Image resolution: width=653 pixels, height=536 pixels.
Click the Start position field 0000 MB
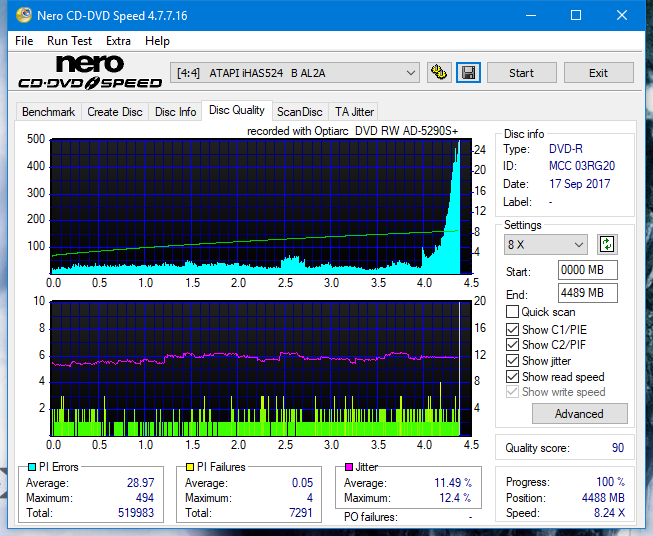pos(587,270)
